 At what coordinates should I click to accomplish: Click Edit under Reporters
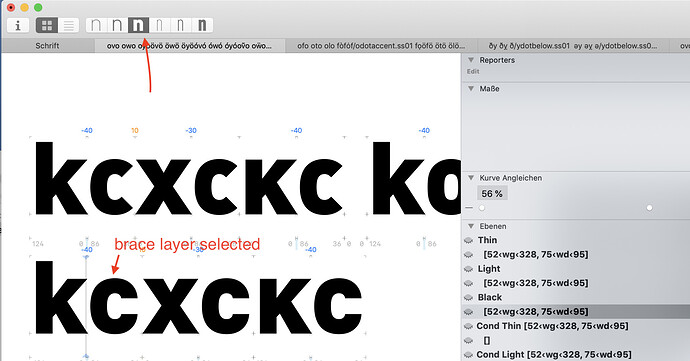click(x=473, y=71)
